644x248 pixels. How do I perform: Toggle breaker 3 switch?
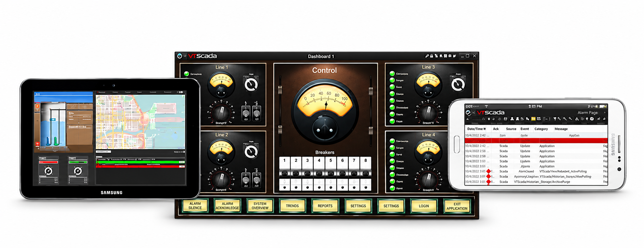coord(307,174)
